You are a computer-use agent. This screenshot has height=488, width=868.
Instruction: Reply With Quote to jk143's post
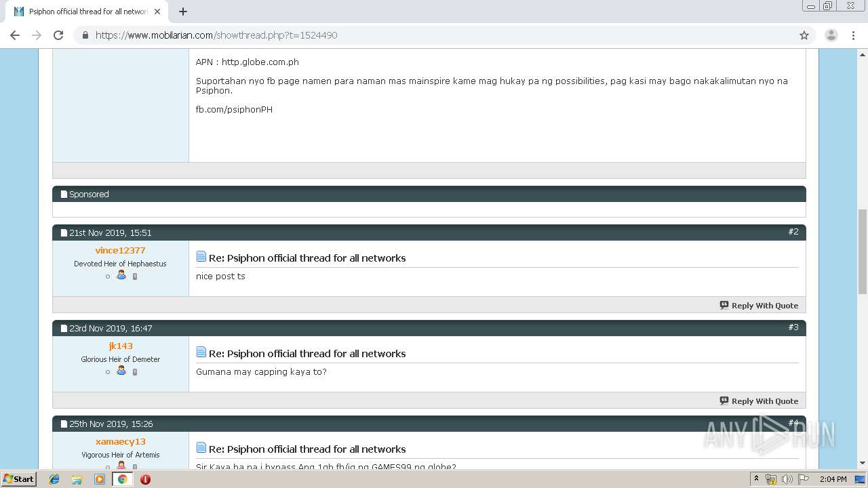[759, 401]
